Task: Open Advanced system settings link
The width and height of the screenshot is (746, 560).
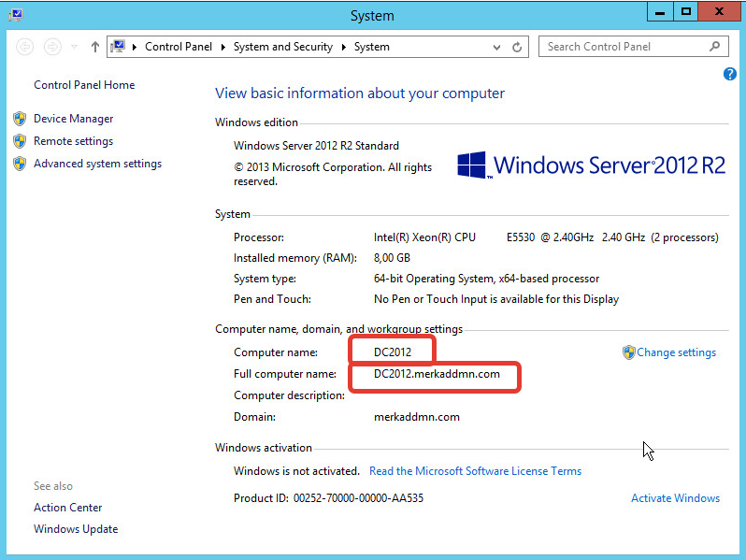Action: [x=97, y=164]
